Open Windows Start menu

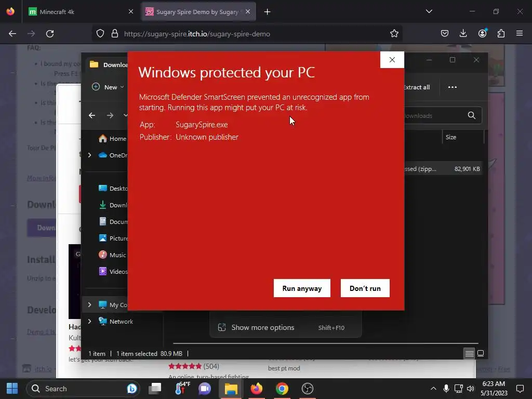pyautogui.click(x=12, y=389)
